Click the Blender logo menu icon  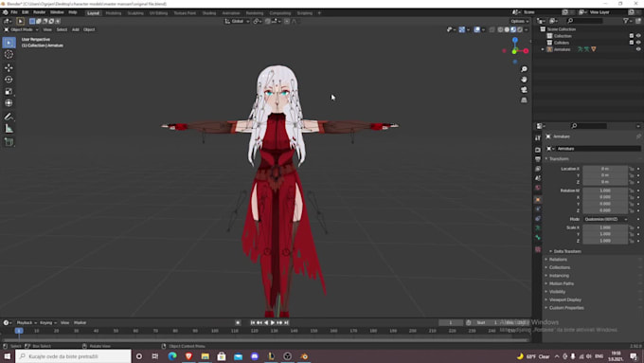click(x=5, y=12)
